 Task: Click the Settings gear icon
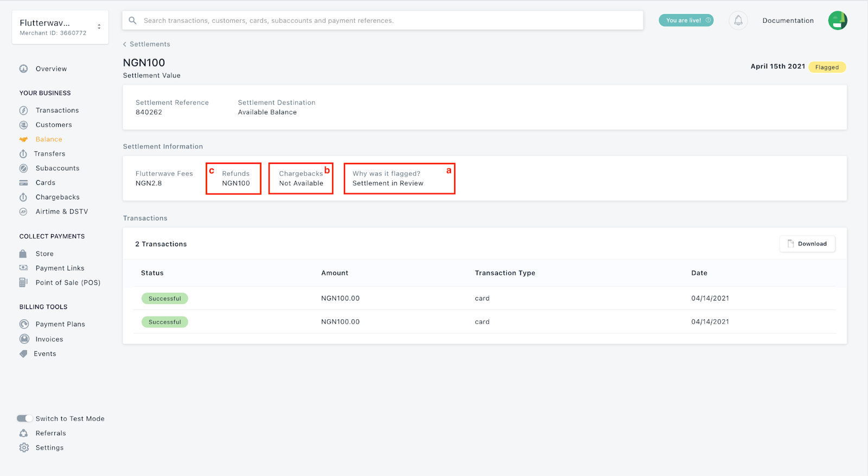(24, 448)
